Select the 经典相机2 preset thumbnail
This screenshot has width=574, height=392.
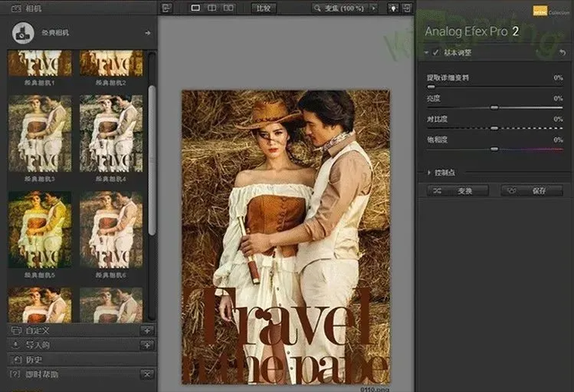pos(111,64)
